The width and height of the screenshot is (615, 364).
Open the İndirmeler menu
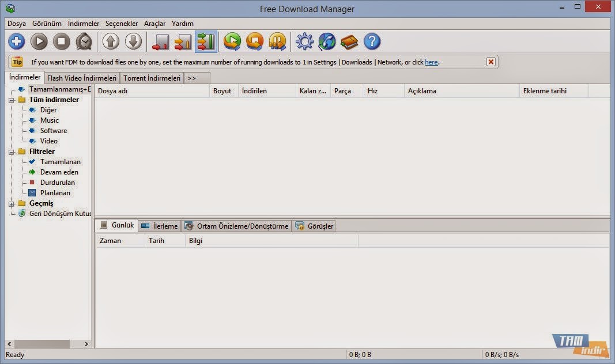click(84, 24)
